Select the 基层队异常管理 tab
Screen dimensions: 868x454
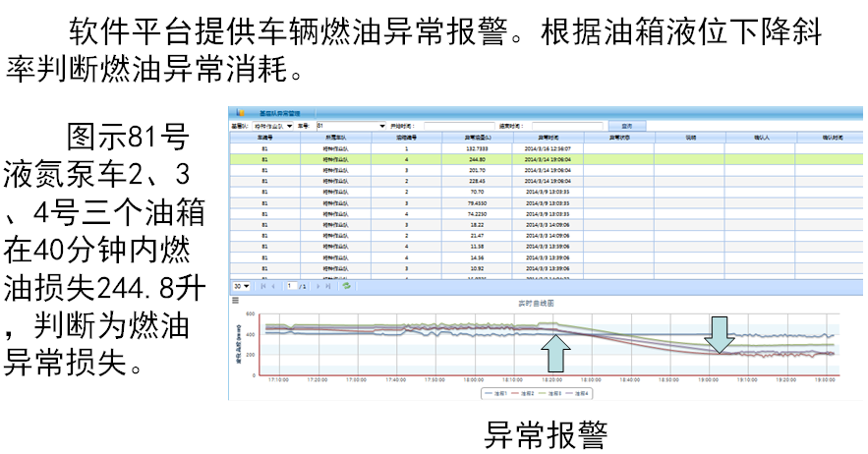tap(277, 114)
